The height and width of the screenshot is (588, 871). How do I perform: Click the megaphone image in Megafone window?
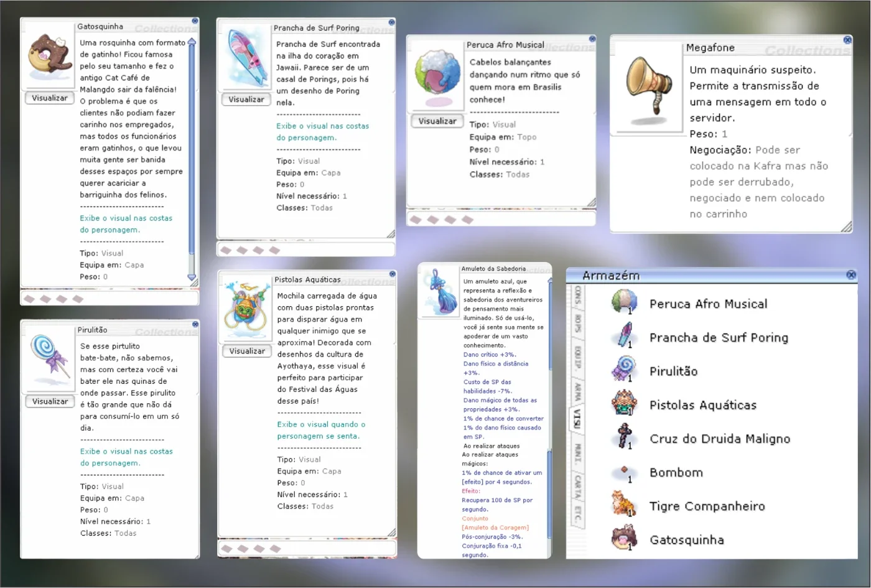pyautogui.click(x=648, y=84)
